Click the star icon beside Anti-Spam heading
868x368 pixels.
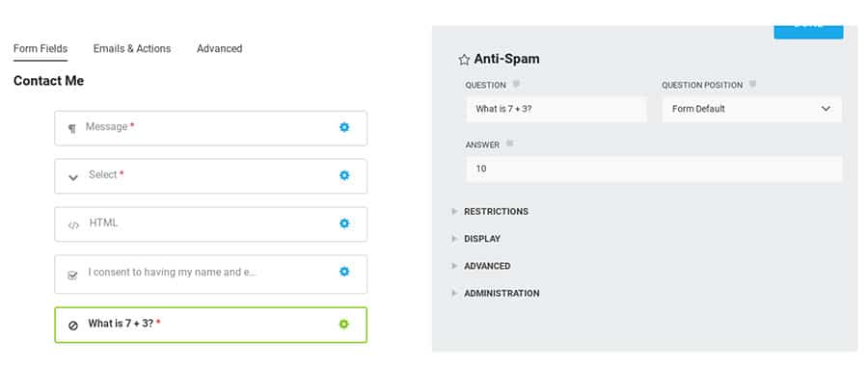tap(464, 60)
